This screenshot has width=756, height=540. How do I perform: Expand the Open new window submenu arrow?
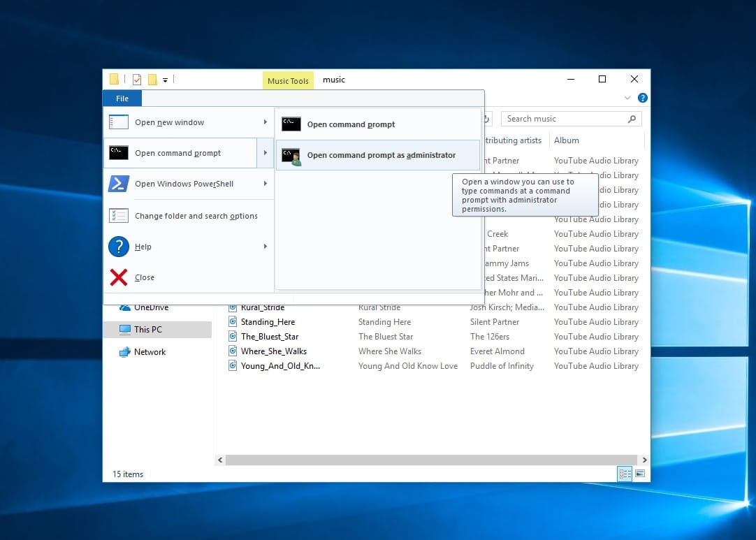pos(266,122)
